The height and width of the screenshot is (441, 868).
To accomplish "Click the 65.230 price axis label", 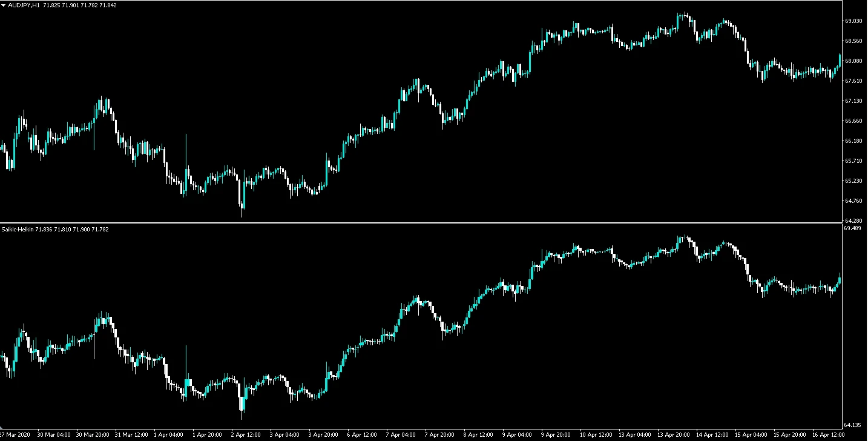I will [x=852, y=181].
